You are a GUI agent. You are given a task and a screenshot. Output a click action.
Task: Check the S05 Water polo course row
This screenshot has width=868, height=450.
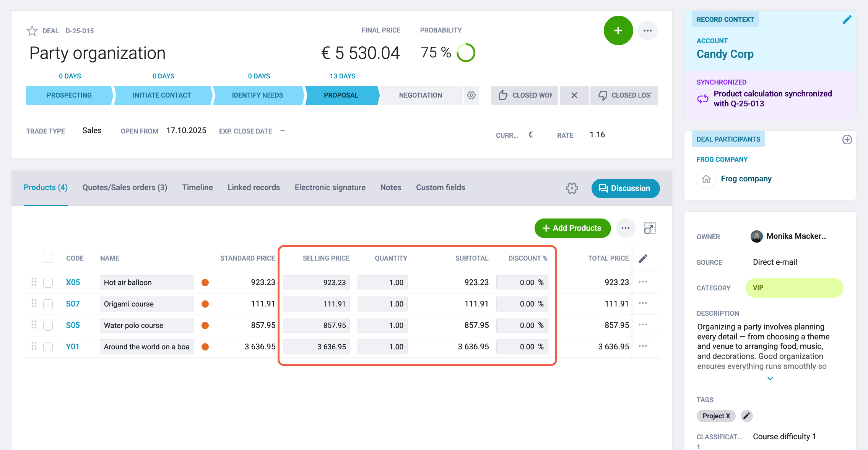point(48,326)
